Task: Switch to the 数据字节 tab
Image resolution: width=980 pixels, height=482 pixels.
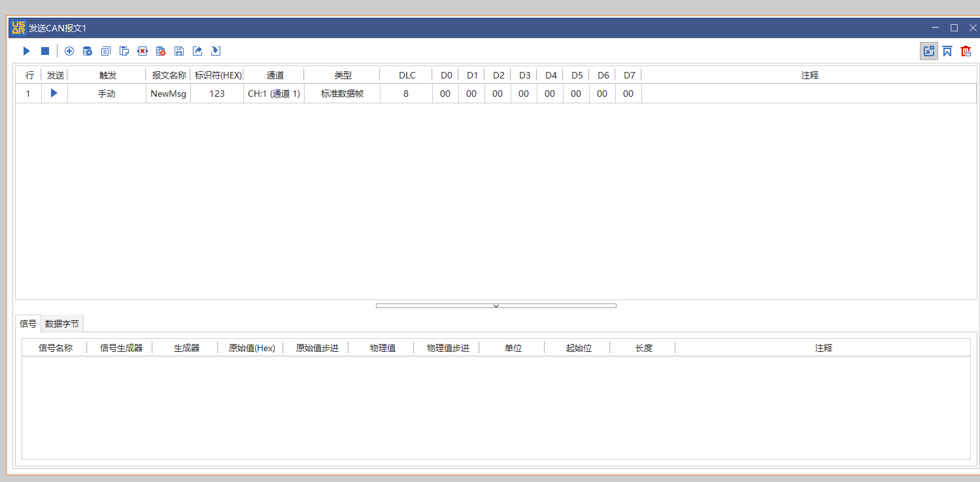Action: pos(63,323)
